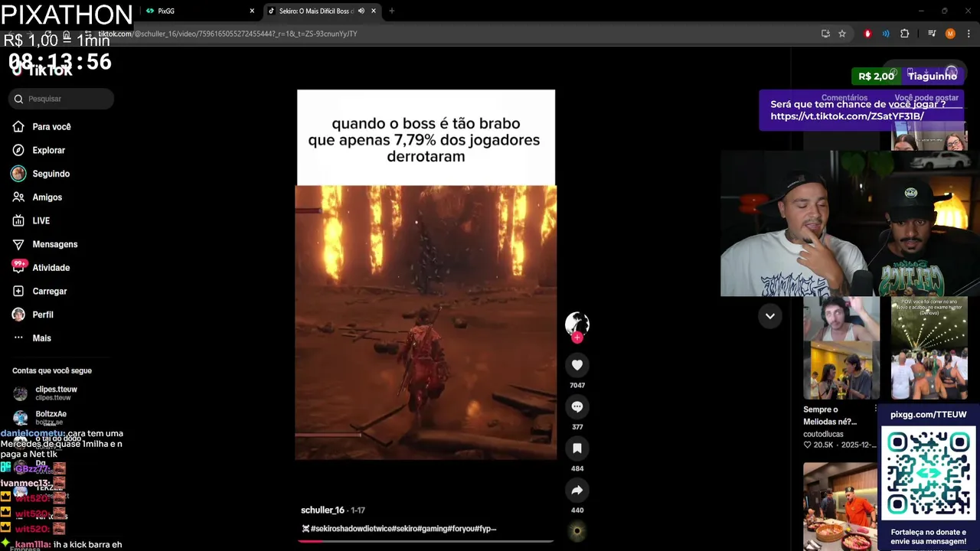Click the Contas que você segue heading

click(52, 370)
